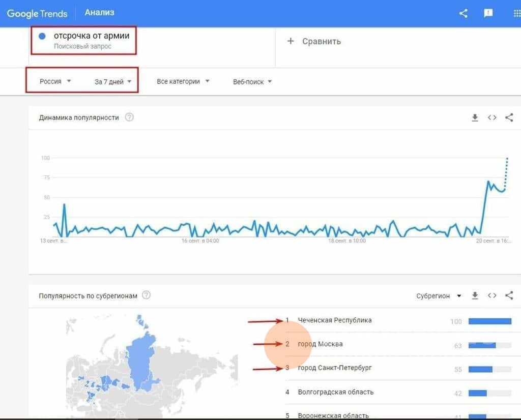Open the Все категории dropdown
The width and height of the screenshot is (521, 420).
point(183,81)
